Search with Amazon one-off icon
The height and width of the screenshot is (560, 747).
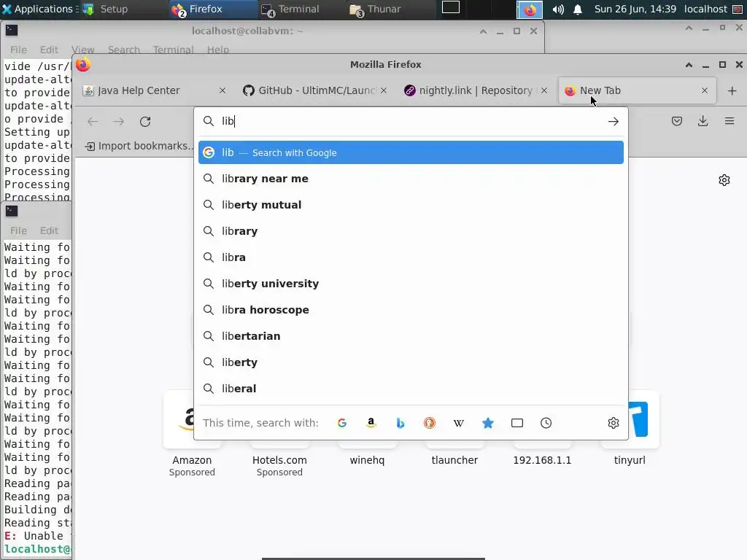371,423
